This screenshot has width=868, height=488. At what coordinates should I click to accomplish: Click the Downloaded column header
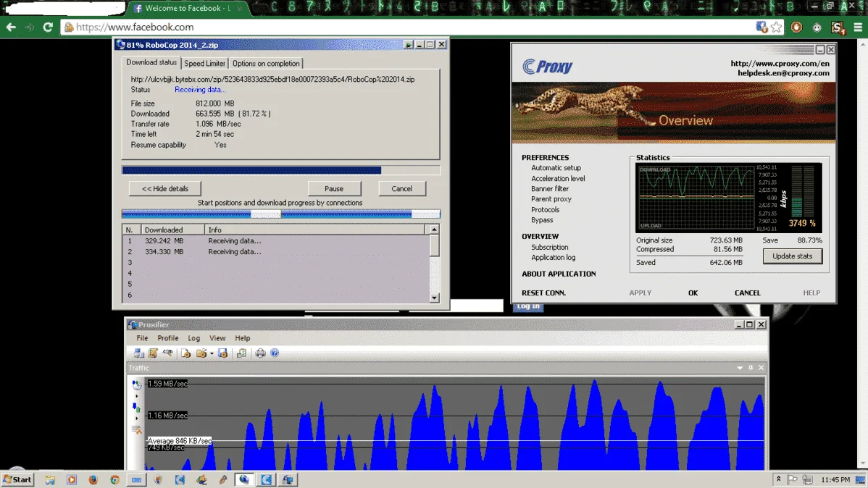tap(172, 230)
